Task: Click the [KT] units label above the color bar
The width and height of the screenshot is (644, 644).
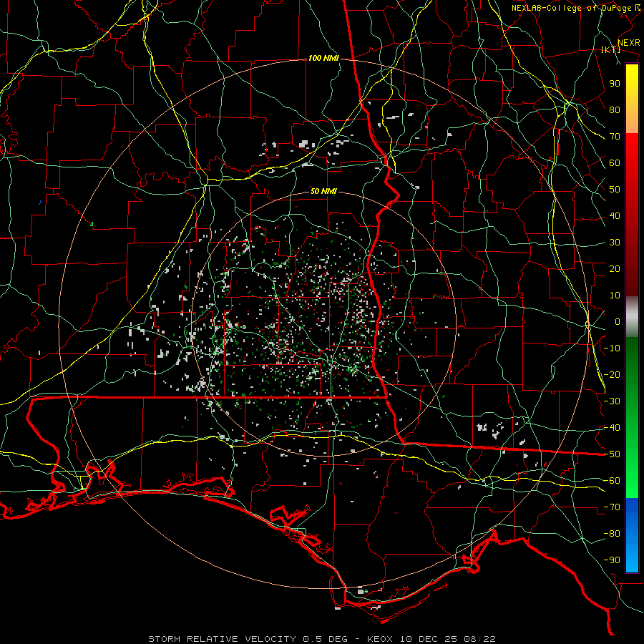Action: 610,49
